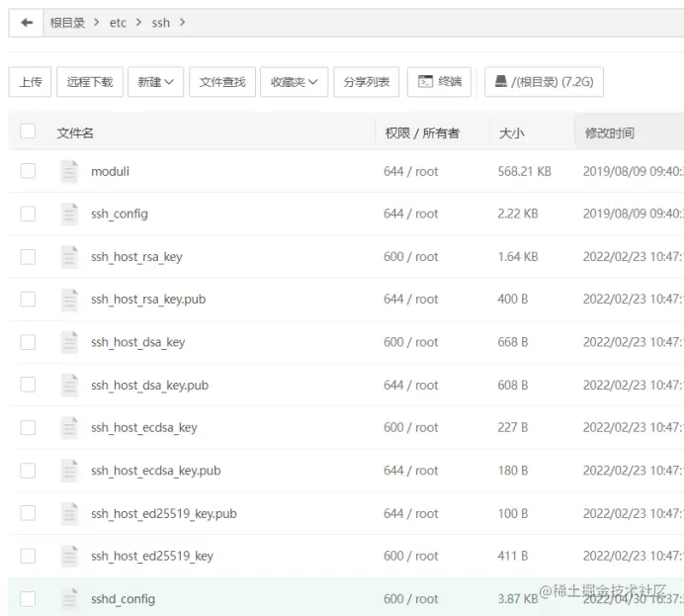Screen dimensions: 684x616
Task: Check the sshd_config row checkbox
Action: click(x=28, y=598)
